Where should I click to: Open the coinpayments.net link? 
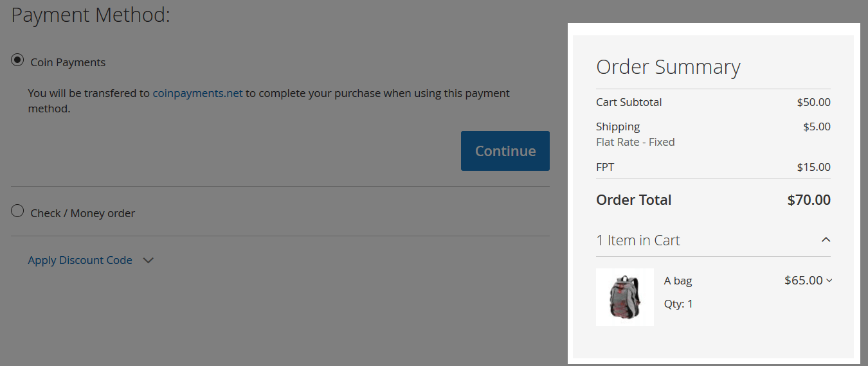(198, 93)
